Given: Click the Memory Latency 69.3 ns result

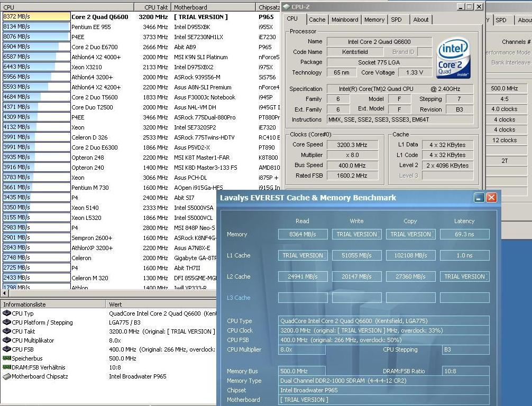Looking at the screenshot, I should click(x=464, y=234).
